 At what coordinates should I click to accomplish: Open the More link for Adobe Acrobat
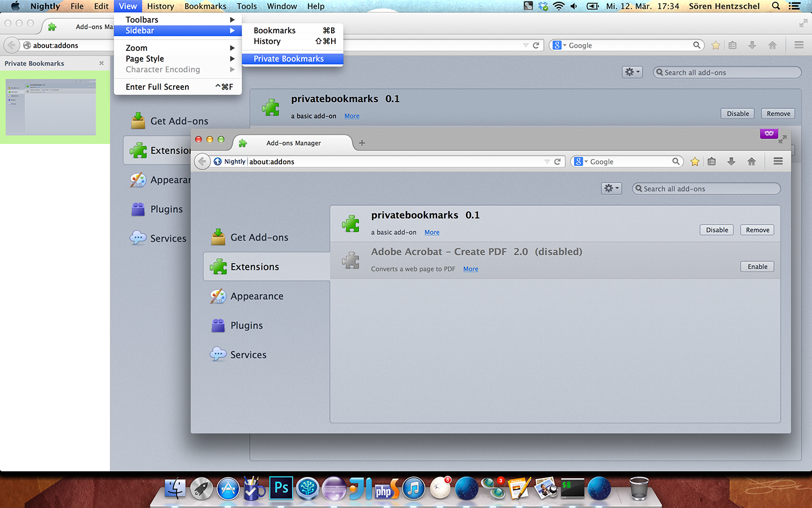click(x=471, y=269)
